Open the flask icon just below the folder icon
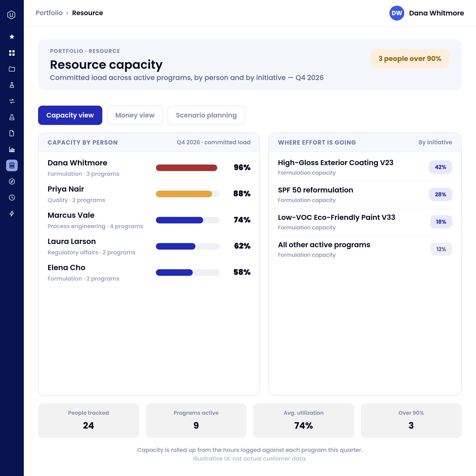This screenshot has height=476, width=476. point(12,85)
